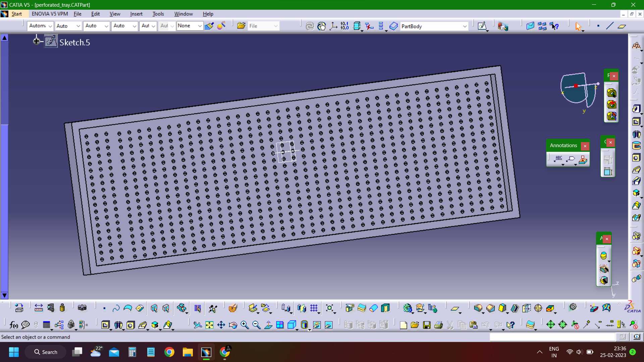Viewport: 644px width, 362px height.
Task: Activate the Pan tool icon
Action: click(x=221, y=325)
